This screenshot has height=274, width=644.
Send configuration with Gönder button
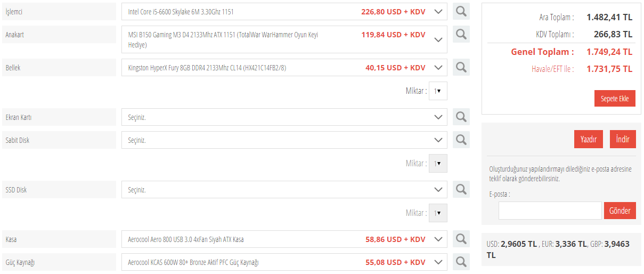tap(620, 211)
